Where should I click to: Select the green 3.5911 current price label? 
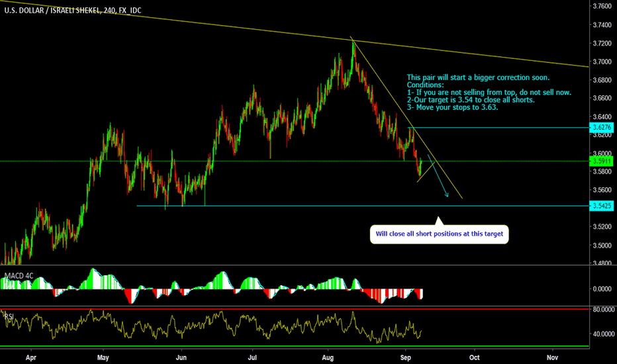click(x=602, y=161)
